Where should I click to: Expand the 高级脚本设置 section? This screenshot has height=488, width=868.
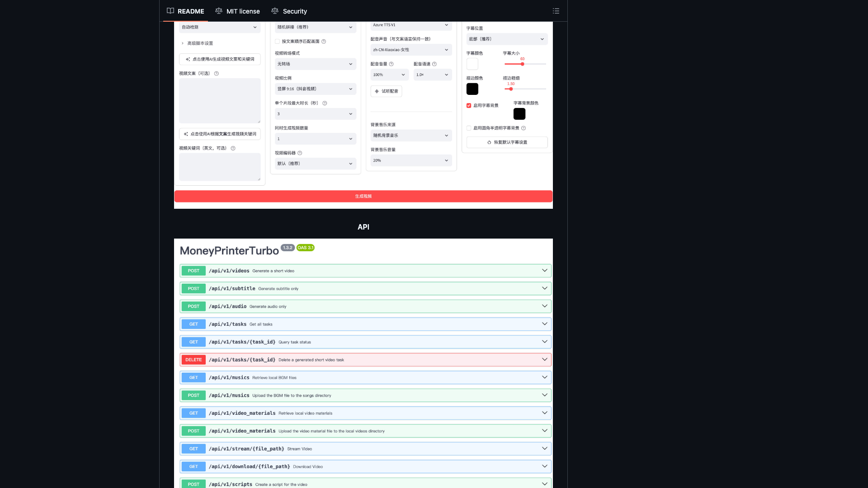[x=197, y=43]
